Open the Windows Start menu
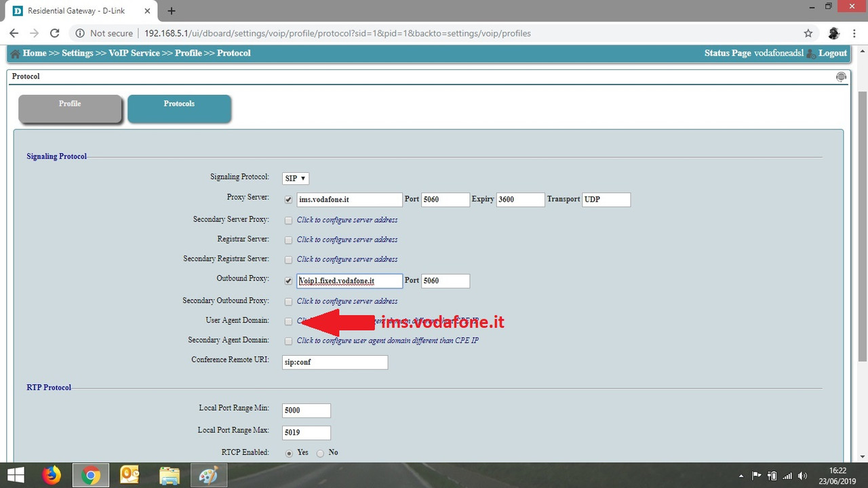868x488 pixels. click(16, 476)
